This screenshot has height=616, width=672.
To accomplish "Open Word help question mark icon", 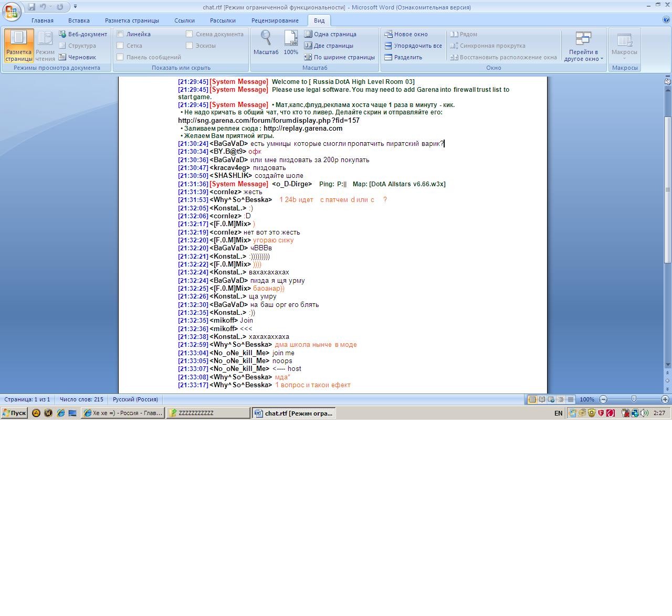I will coord(666,20).
